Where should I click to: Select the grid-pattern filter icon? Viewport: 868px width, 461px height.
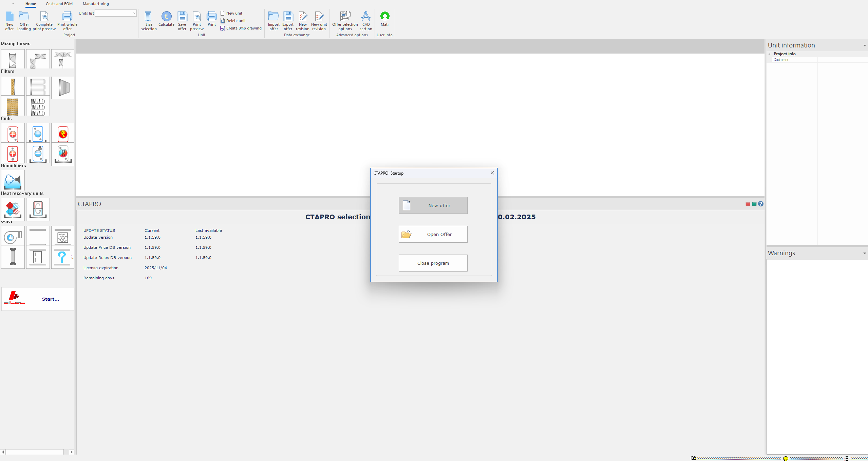tap(38, 106)
